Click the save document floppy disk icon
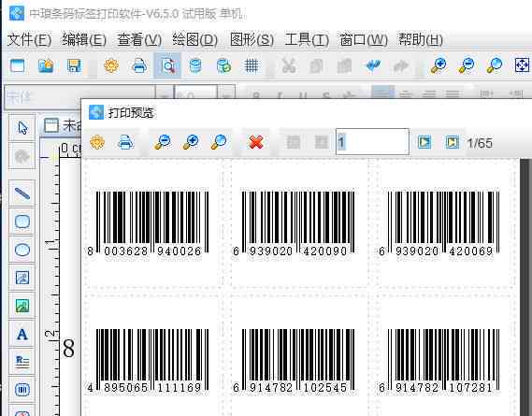The width and height of the screenshot is (532, 416). pos(74,65)
